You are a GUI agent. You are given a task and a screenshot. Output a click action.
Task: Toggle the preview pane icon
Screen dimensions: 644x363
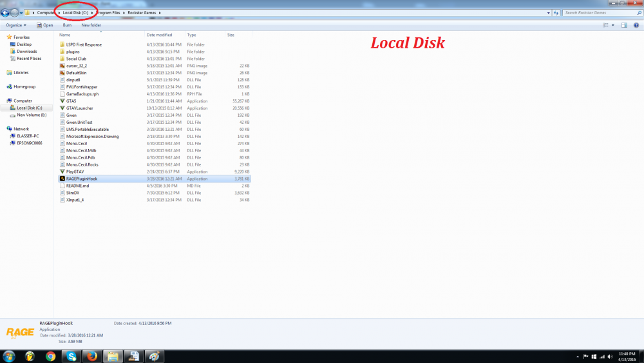pos(624,25)
